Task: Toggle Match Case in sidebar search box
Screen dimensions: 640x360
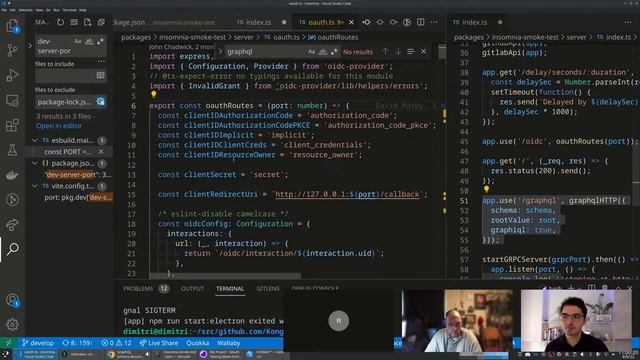Action: pyautogui.click(x=78, y=41)
